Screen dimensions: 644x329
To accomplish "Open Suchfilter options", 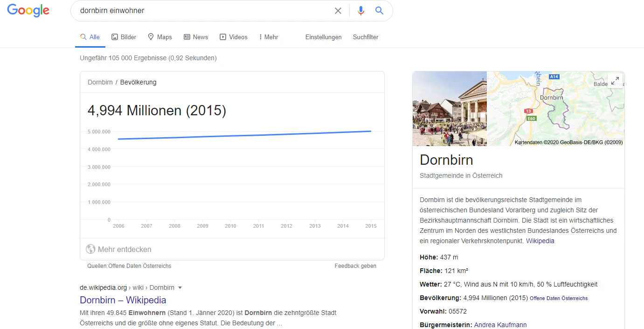I will (x=366, y=37).
